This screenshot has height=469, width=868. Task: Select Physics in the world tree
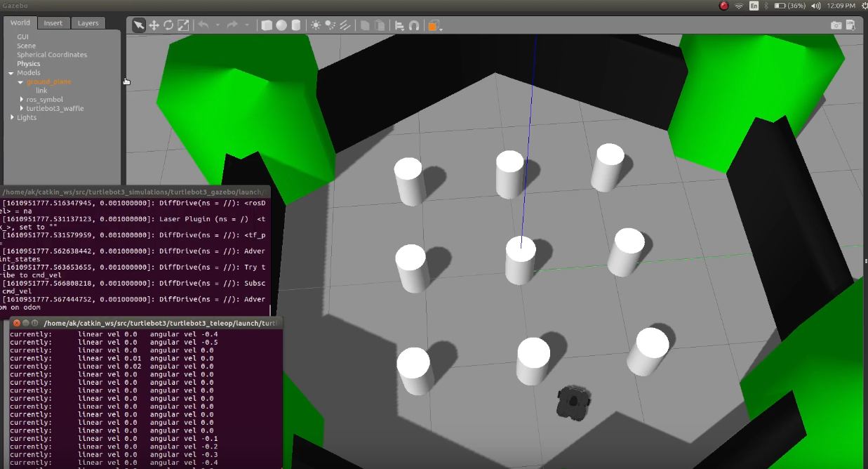tap(29, 64)
